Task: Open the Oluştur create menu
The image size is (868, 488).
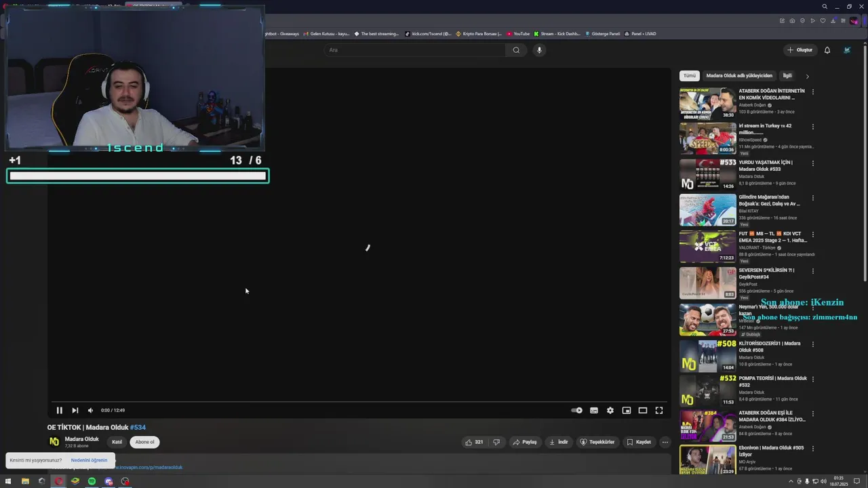Action: (800, 50)
